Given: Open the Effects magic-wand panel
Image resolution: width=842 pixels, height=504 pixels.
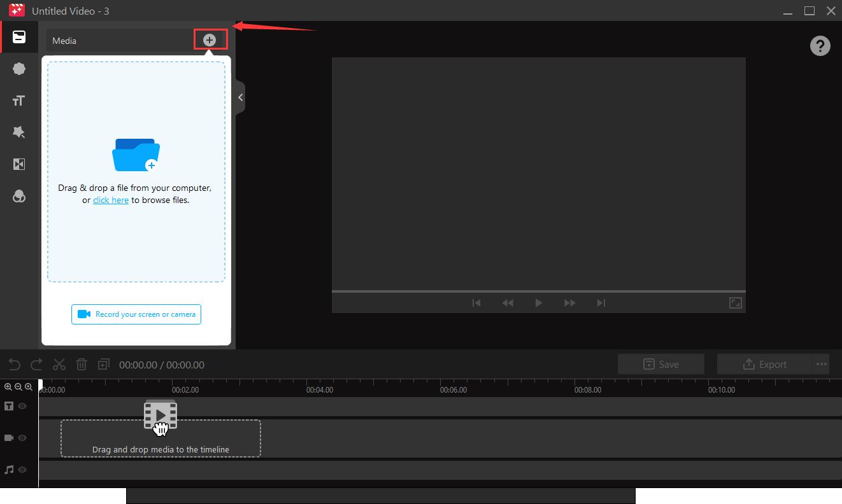Looking at the screenshot, I should click(x=19, y=132).
